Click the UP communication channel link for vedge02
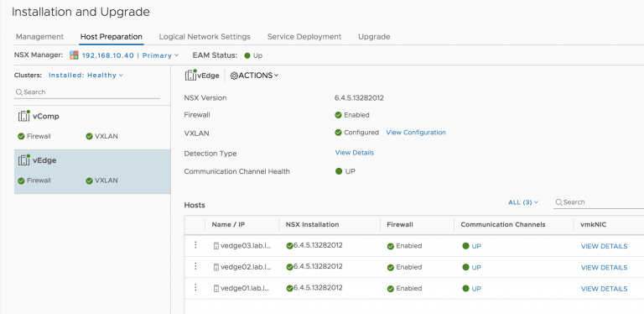The height and width of the screenshot is (314, 644). point(476,268)
